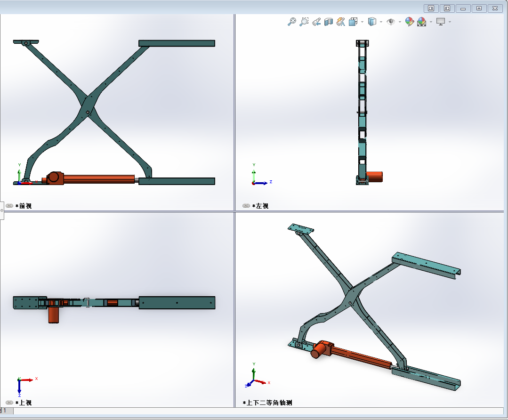Open the View Orientation cube icon

coord(353,22)
